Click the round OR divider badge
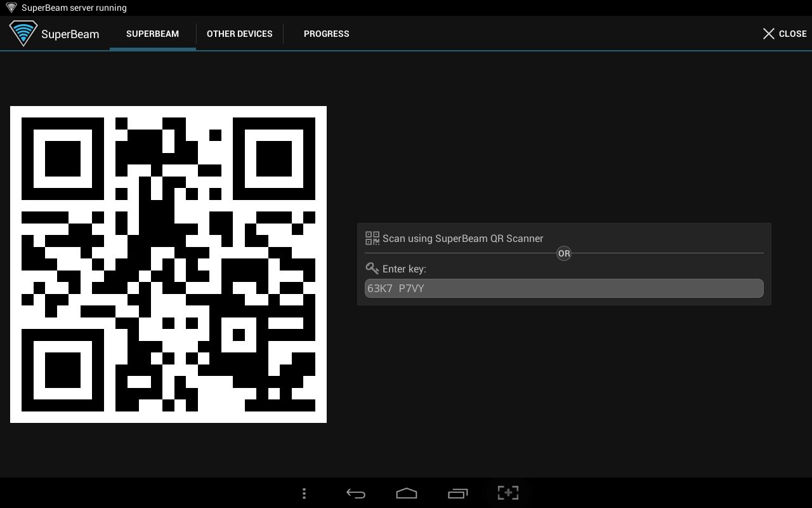The height and width of the screenshot is (508, 812). click(563, 253)
